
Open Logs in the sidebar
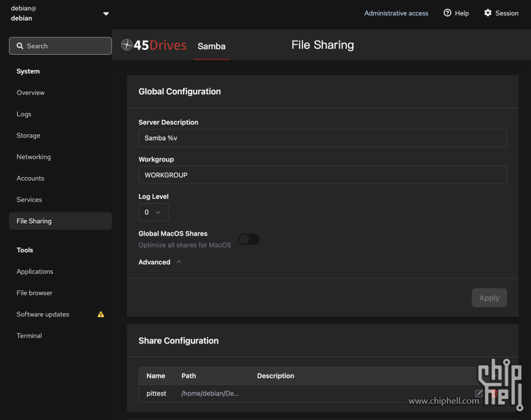24,114
